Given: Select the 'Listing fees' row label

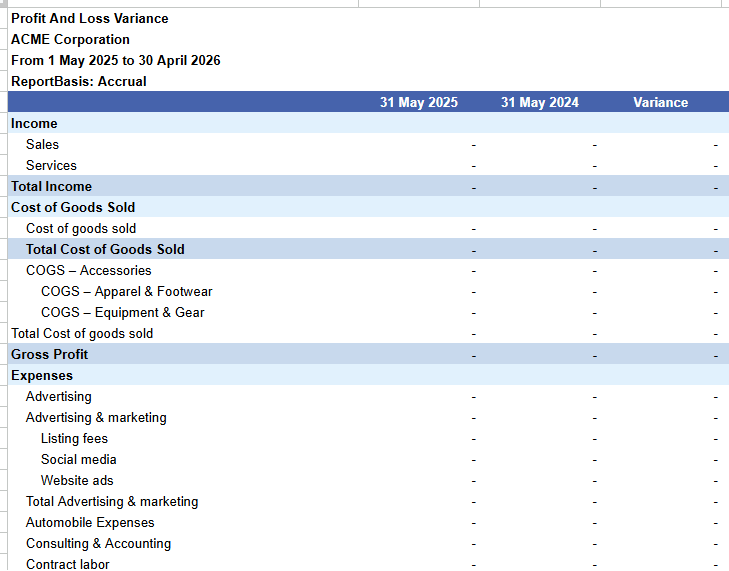Looking at the screenshot, I should [x=74, y=438].
